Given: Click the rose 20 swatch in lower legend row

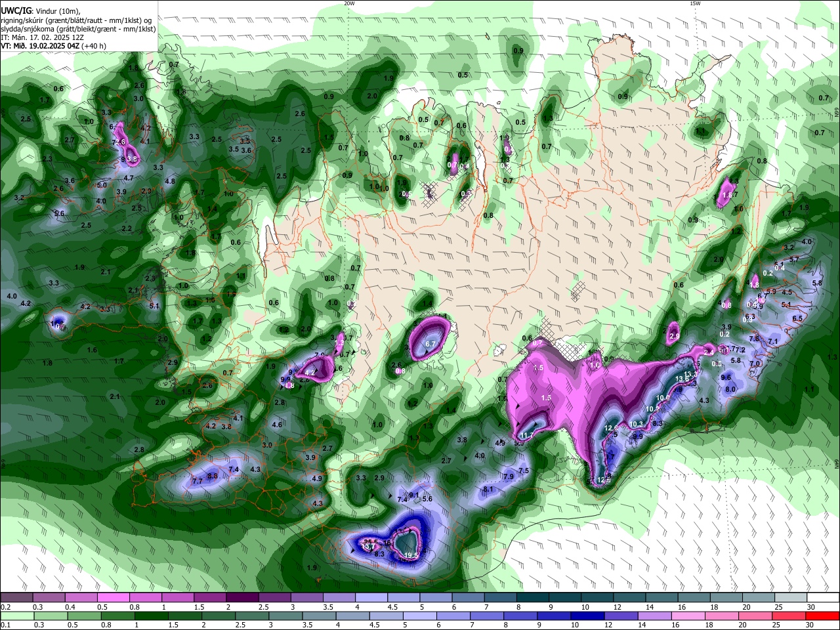Looking at the screenshot, I should pyautogui.click(x=757, y=616).
